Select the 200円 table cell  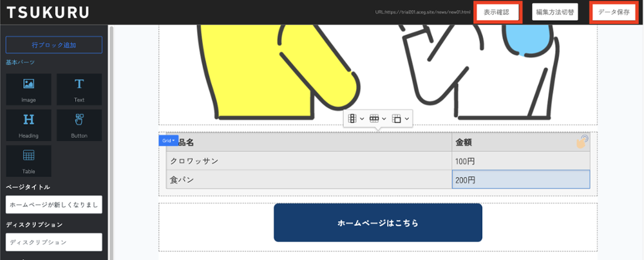tap(520, 180)
